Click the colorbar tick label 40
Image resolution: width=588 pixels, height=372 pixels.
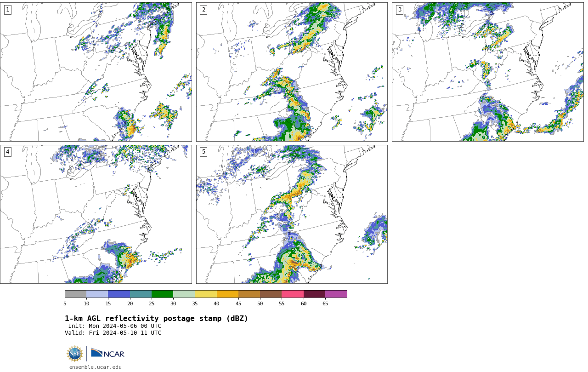click(x=217, y=303)
